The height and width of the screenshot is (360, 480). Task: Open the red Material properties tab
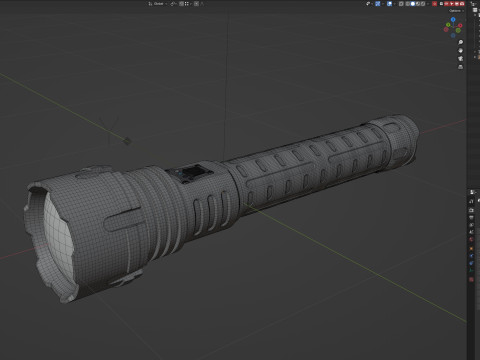point(471,279)
